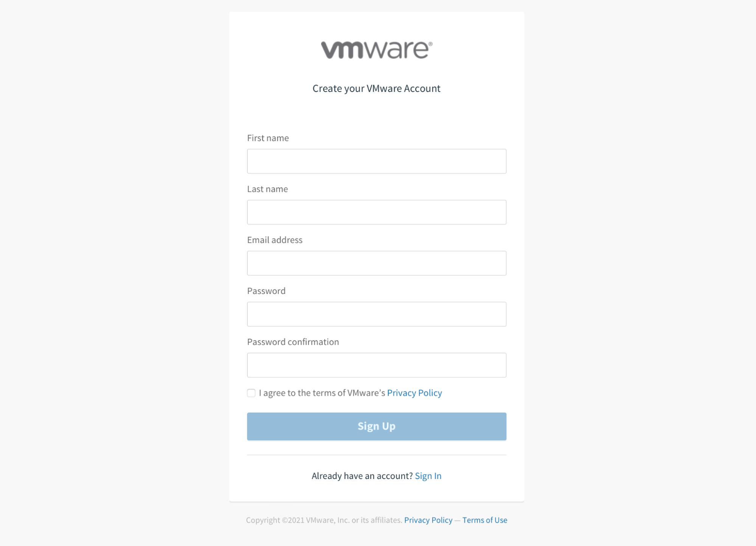
Task: Click the already have account Sign In
Action: [x=428, y=476]
